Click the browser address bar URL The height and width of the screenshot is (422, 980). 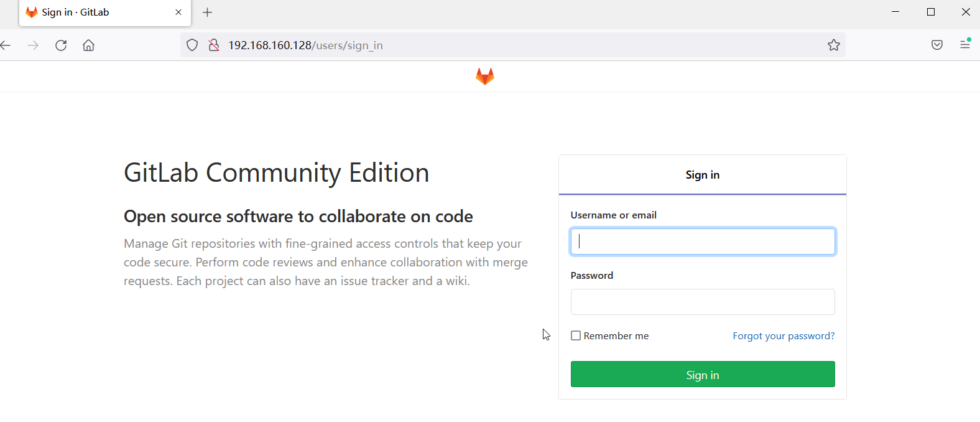435,45
